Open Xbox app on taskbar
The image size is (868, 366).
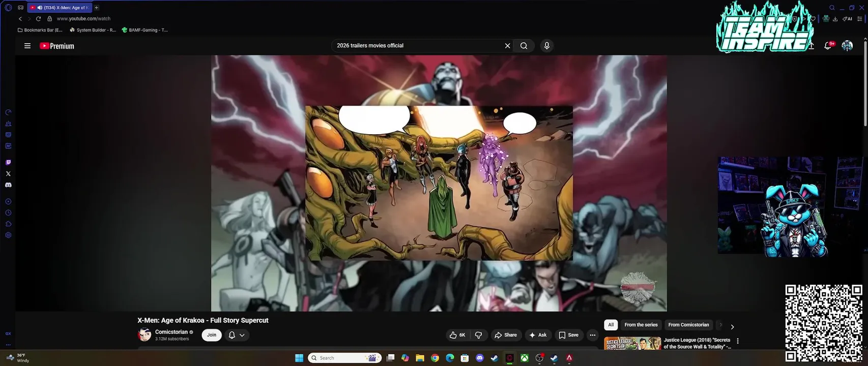point(524,358)
